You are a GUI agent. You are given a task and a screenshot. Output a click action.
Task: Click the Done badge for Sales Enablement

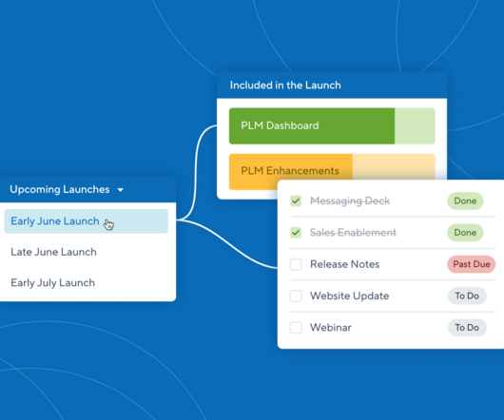[465, 233]
